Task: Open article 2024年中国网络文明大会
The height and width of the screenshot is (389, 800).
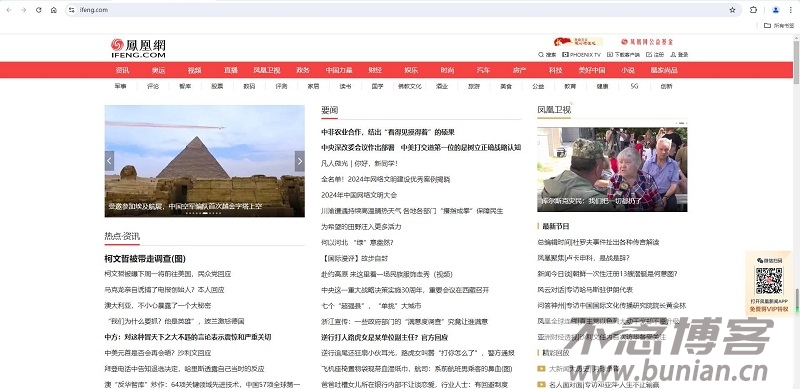Action: point(359,195)
